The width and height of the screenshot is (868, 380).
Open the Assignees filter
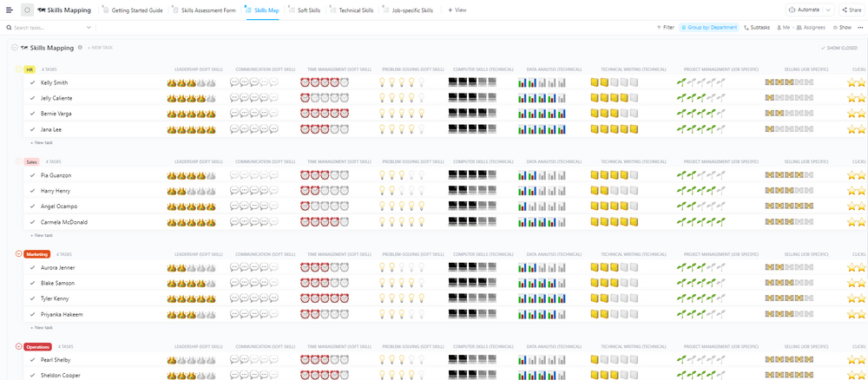pyautogui.click(x=811, y=27)
